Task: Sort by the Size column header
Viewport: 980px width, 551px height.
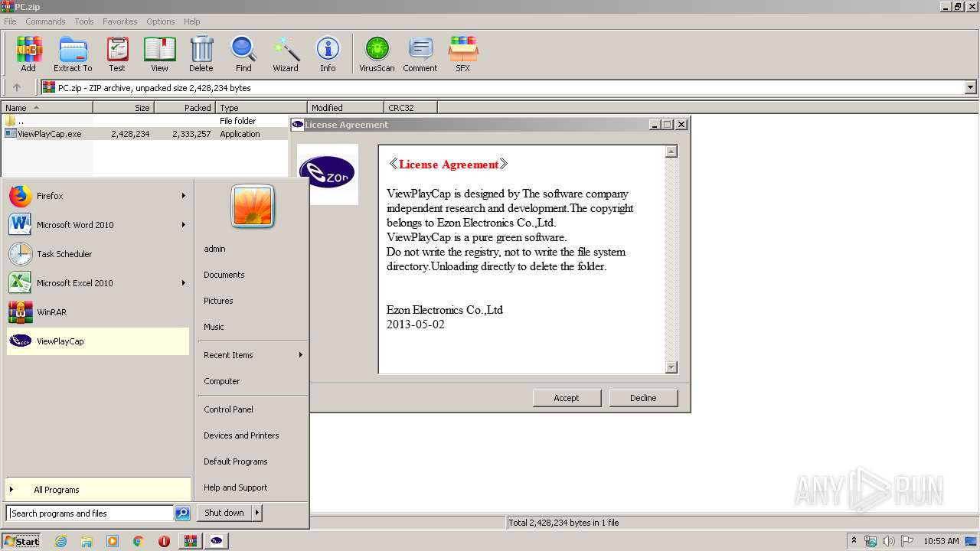Action: [123, 108]
